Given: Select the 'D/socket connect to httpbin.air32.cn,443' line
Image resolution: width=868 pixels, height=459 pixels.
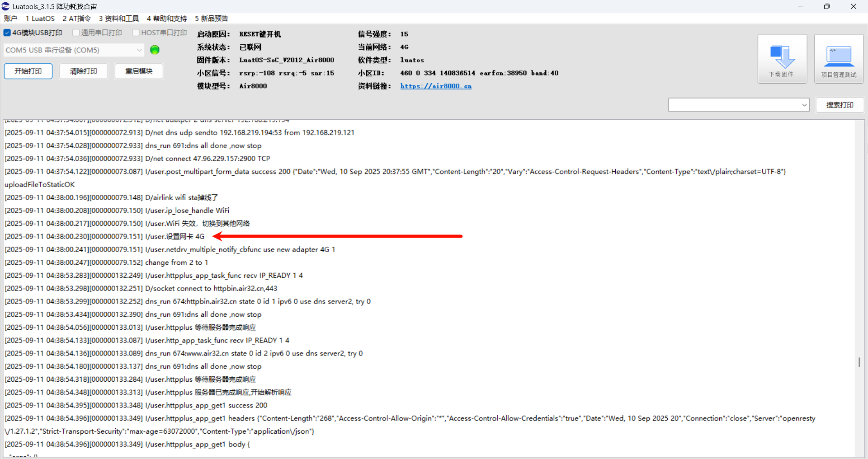Looking at the screenshot, I should point(141,288).
